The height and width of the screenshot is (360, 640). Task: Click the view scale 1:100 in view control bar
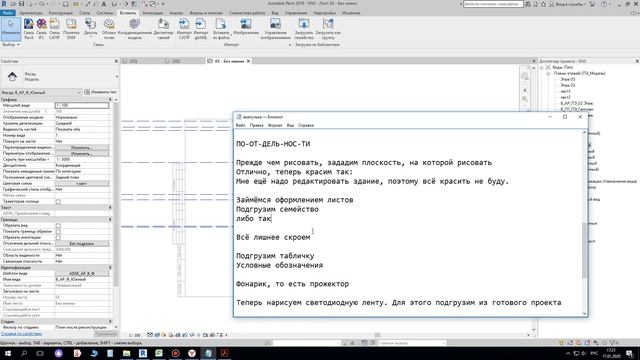click(134, 335)
